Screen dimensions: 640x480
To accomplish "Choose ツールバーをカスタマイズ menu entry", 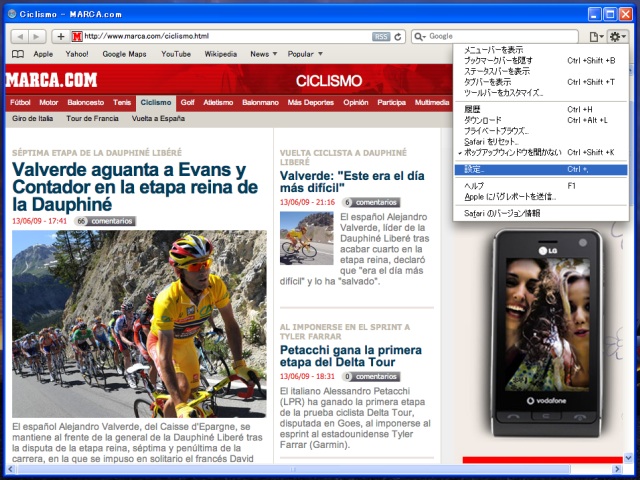I will pyautogui.click(x=541, y=93).
